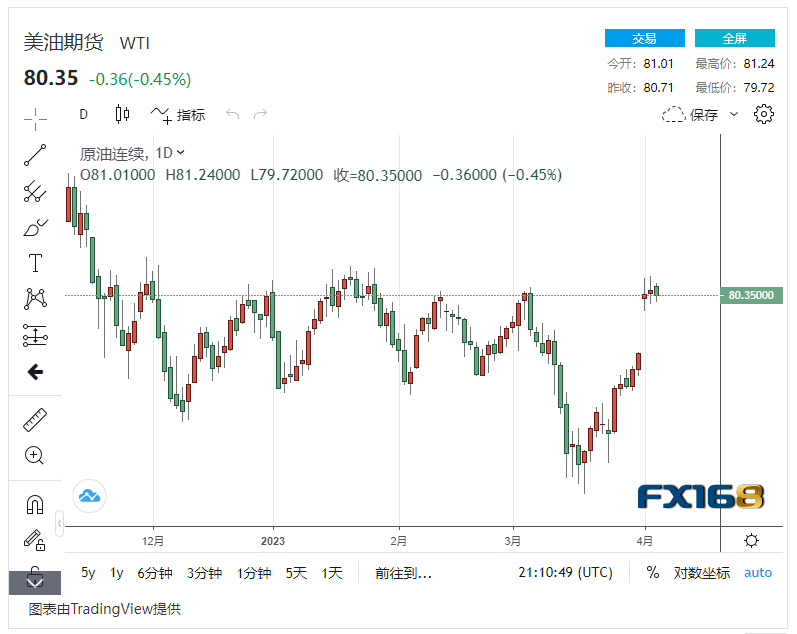
Task: Choose the brush drawing tool
Action: point(35,227)
